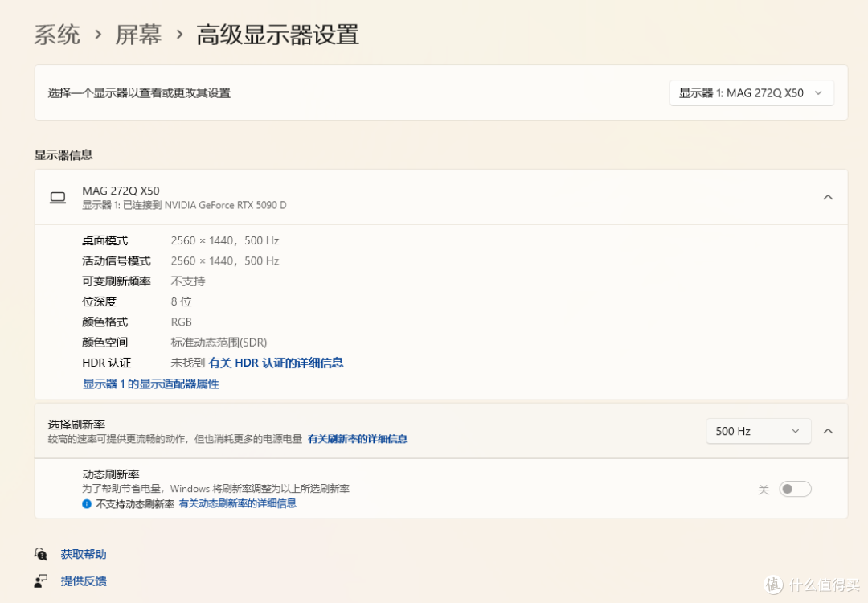Click the 未找到 HDR status text

pyautogui.click(x=187, y=363)
